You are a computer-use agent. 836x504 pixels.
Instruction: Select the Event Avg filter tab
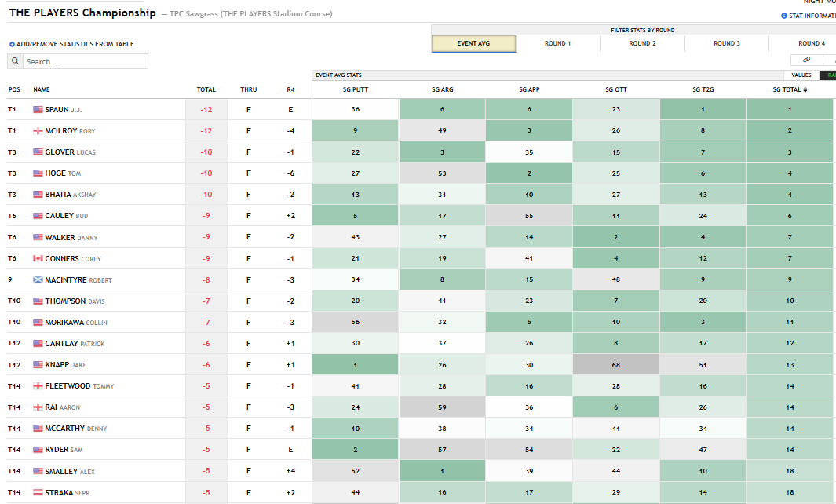click(473, 44)
